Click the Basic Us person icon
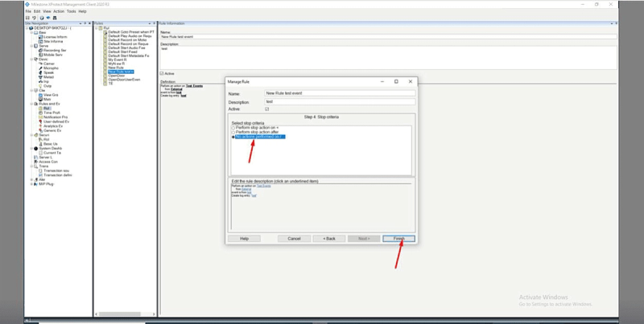 pos(41,144)
